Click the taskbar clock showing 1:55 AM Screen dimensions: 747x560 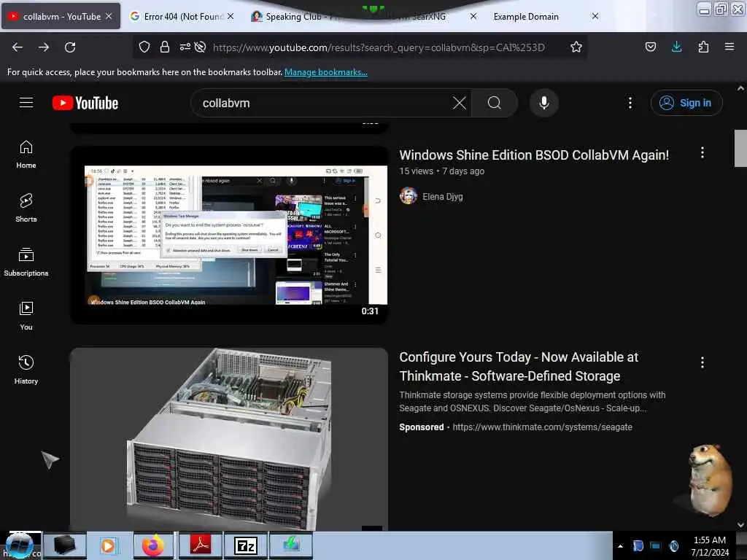710,545
